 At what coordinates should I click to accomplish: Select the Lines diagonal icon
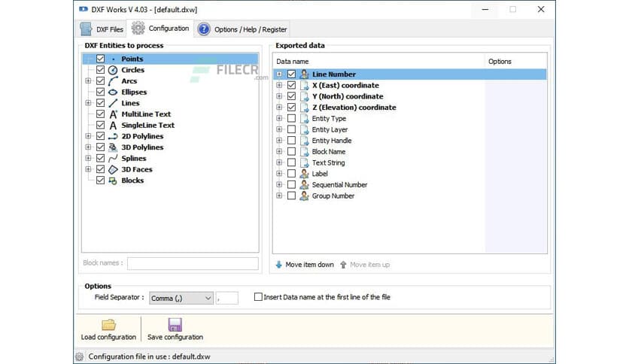[113, 103]
